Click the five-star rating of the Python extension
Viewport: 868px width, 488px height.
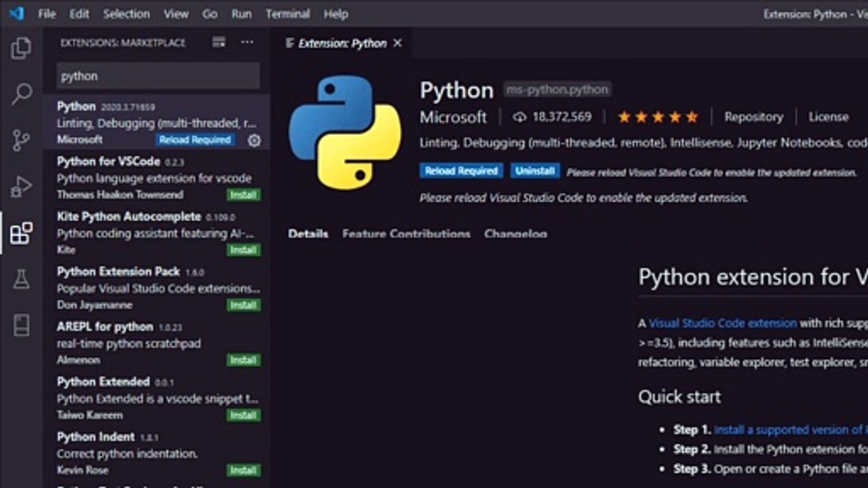click(658, 117)
